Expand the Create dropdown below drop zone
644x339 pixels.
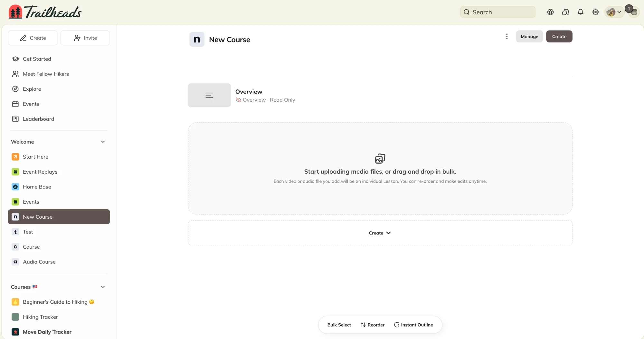click(x=380, y=233)
